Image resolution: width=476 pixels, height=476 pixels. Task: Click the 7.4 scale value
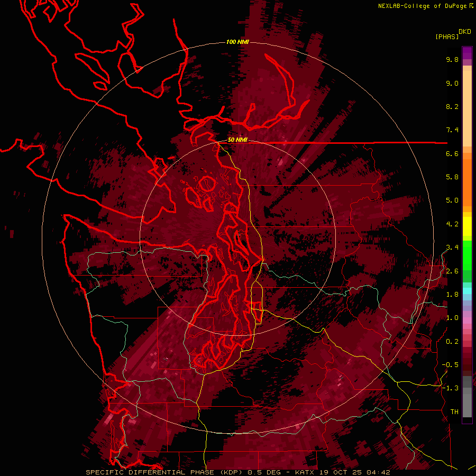[452, 130]
